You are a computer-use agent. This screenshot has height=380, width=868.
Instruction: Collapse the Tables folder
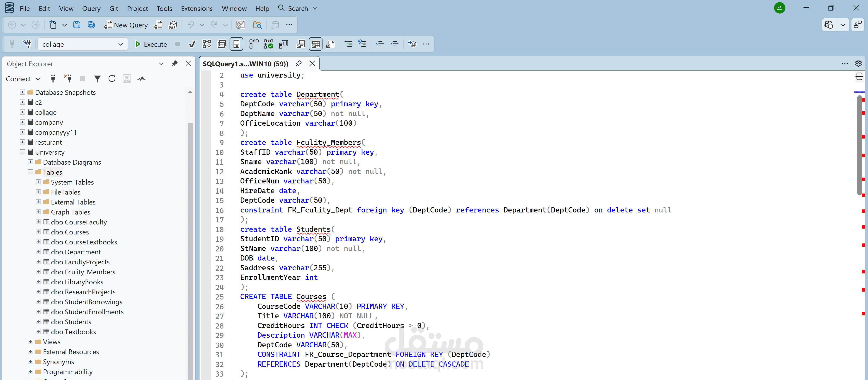[x=30, y=172]
